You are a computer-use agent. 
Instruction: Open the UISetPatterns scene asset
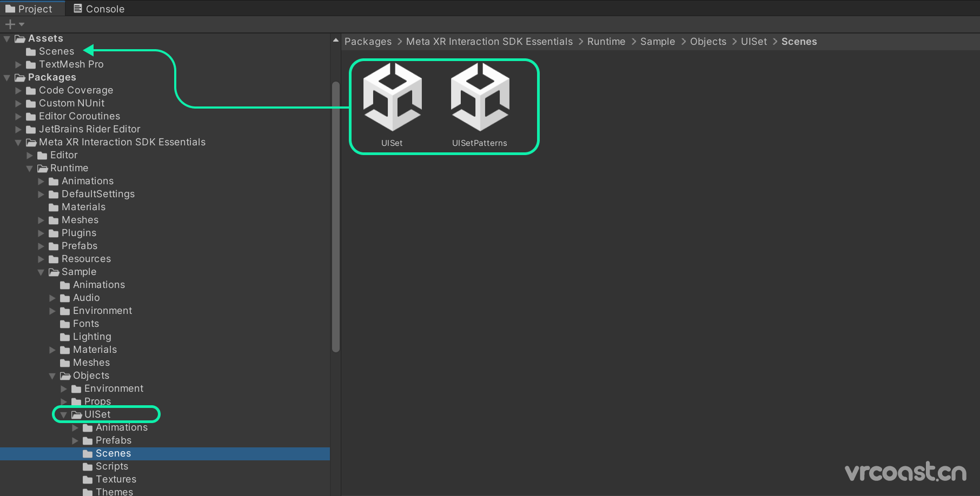[x=480, y=105]
